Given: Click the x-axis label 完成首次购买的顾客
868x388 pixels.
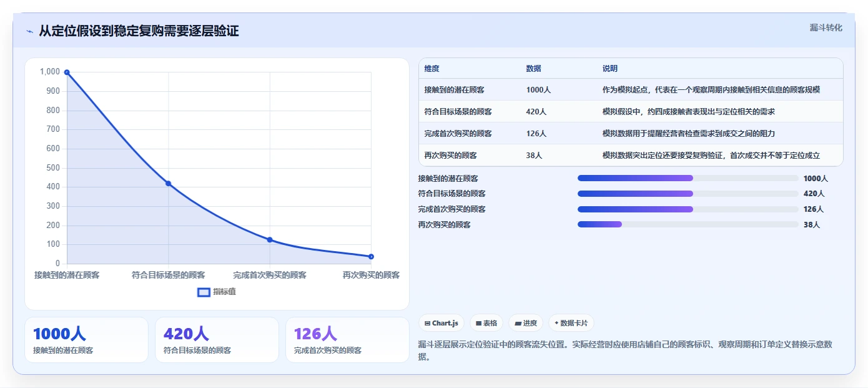Looking at the screenshot, I should click(x=270, y=275).
